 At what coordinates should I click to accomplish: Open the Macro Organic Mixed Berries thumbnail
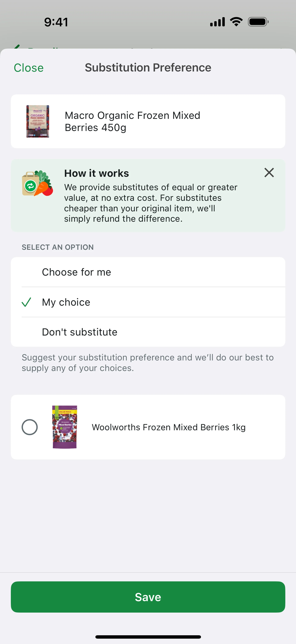pyautogui.click(x=38, y=121)
